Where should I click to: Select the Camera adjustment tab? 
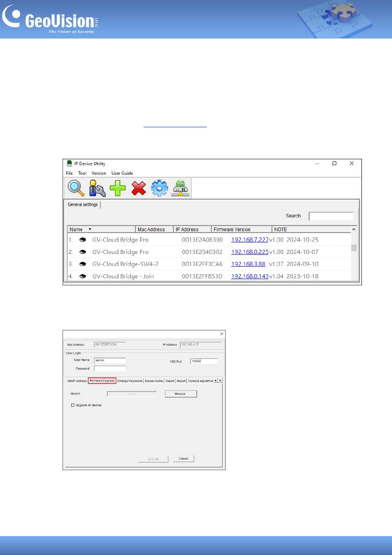pos(201,381)
